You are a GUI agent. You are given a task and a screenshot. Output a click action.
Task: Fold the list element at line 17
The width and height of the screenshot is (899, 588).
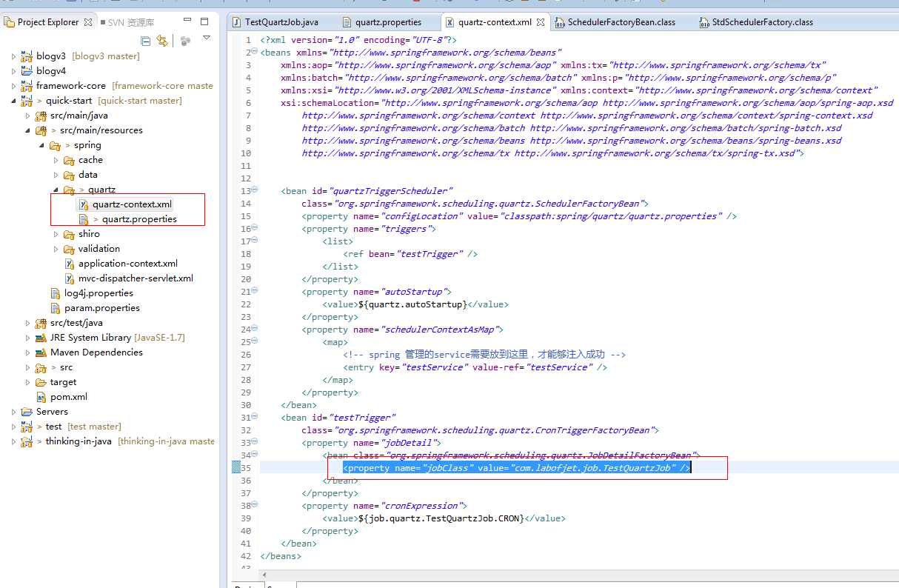coord(255,241)
